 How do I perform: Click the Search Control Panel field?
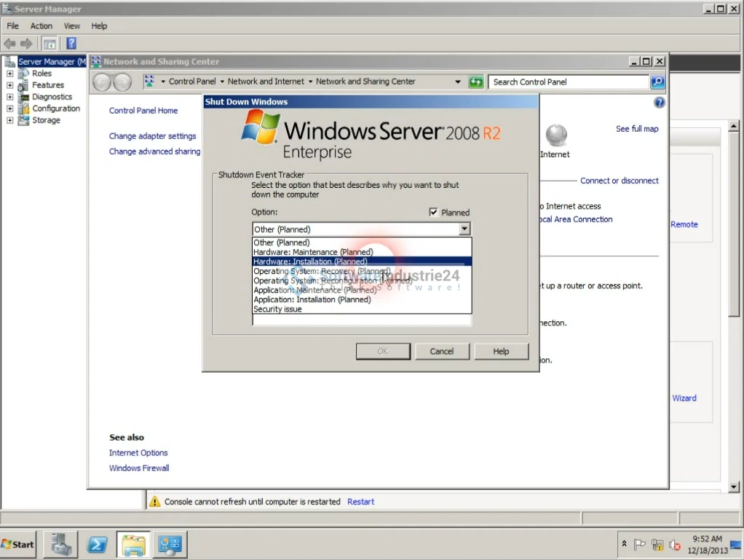(x=568, y=82)
